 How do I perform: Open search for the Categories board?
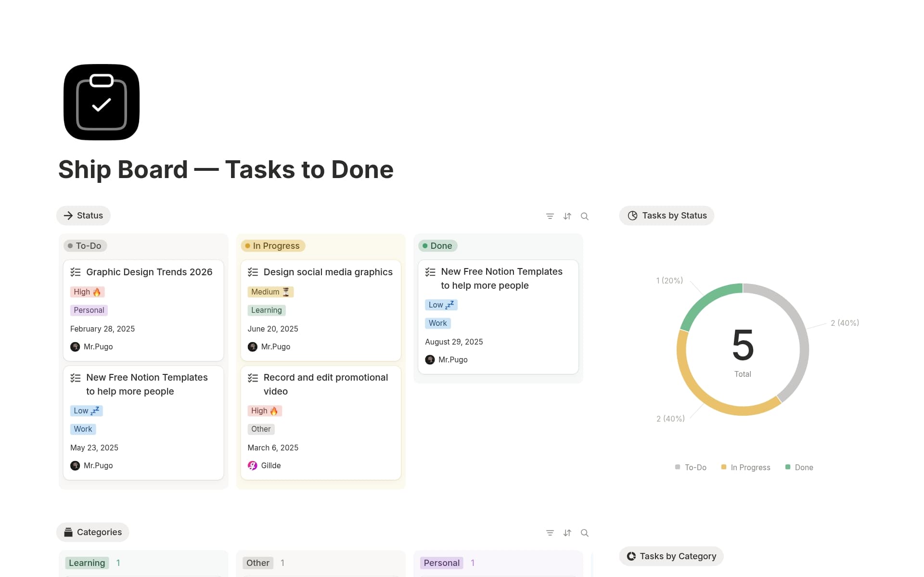[x=584, y=533]
